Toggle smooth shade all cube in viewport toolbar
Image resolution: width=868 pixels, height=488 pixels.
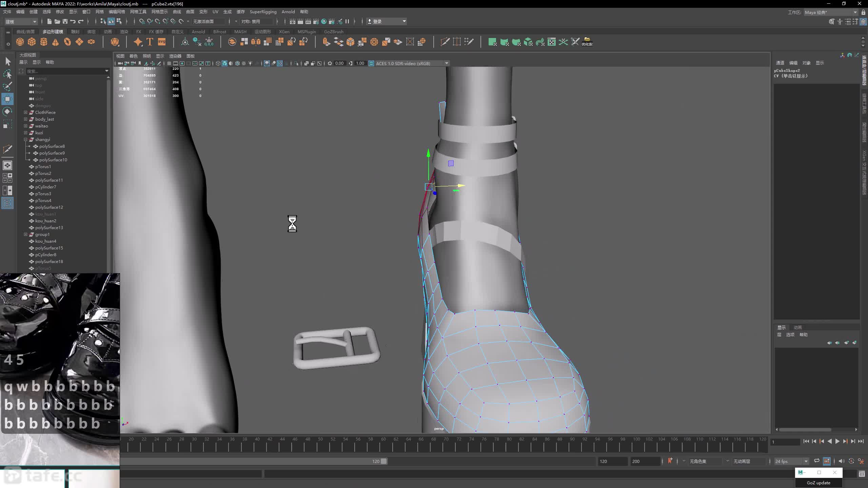(224, 63)
